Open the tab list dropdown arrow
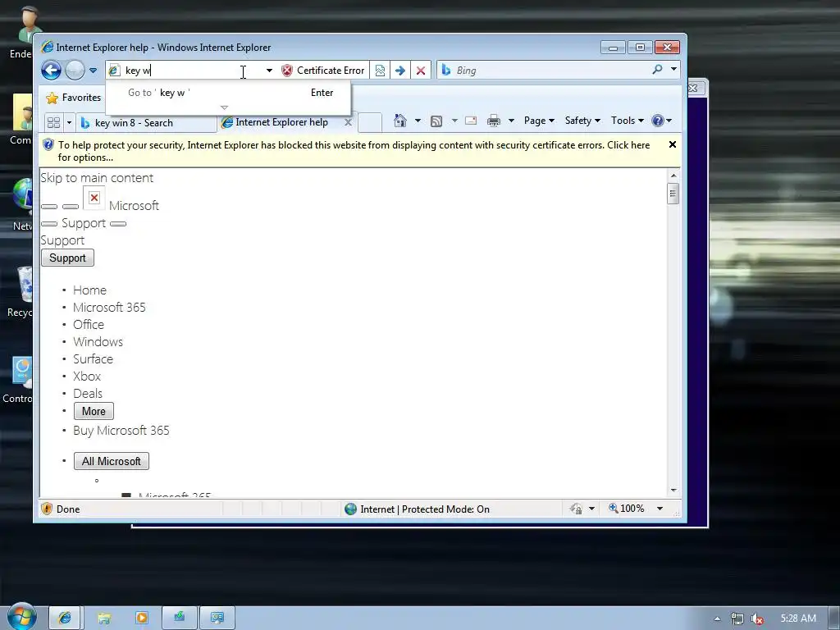Image resolution: width=840 pixels, height=630 pixels. pos(69,123)
